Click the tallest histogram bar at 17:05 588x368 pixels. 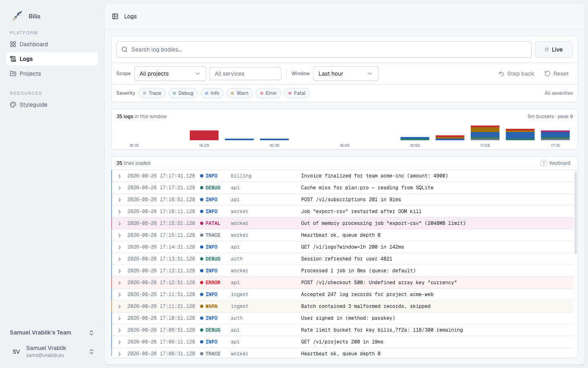click(x=485, y=133)
